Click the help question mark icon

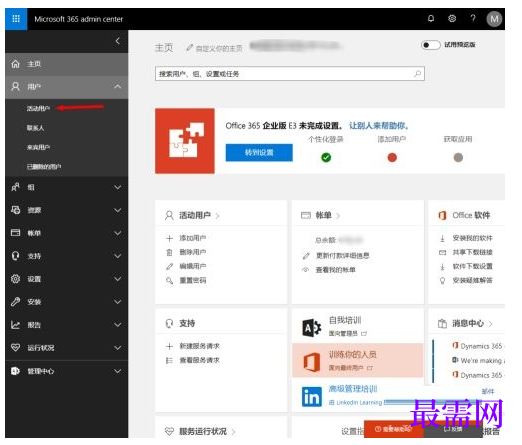point(473,19)
